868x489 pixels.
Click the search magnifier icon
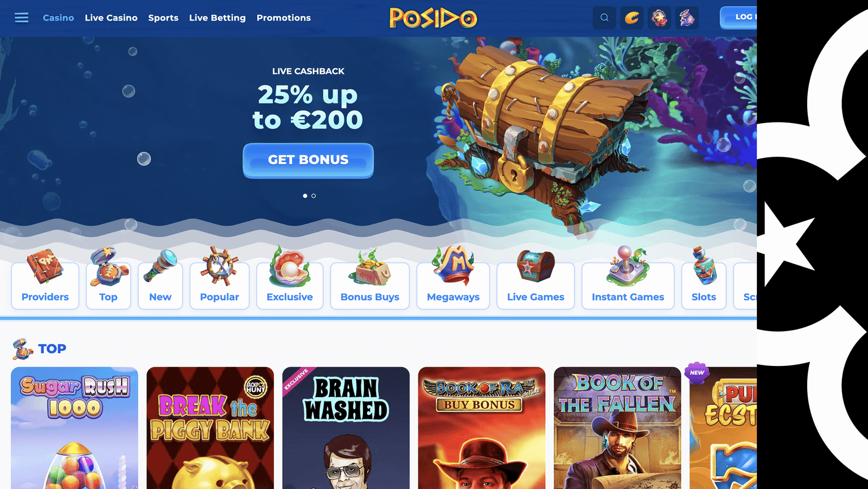tap(604, 18)
